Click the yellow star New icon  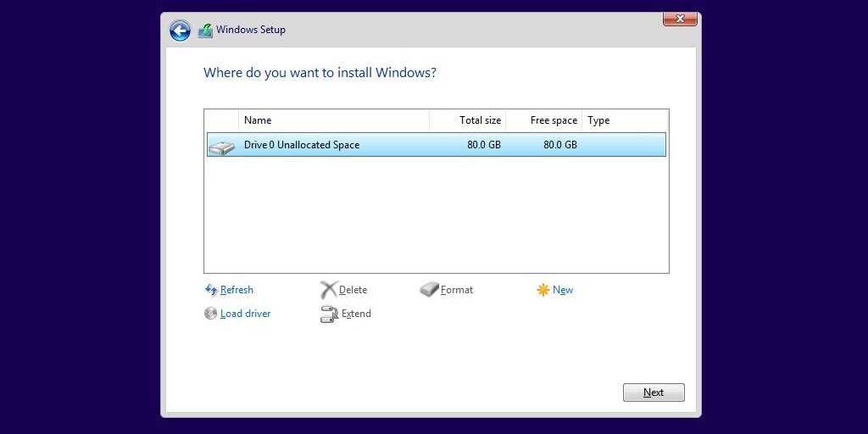tap(543, 290)
